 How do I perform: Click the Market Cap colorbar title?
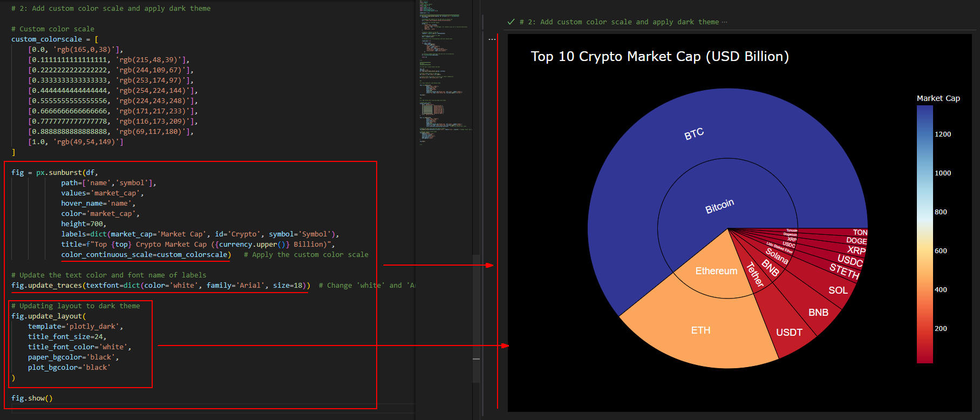pos(938,98)
